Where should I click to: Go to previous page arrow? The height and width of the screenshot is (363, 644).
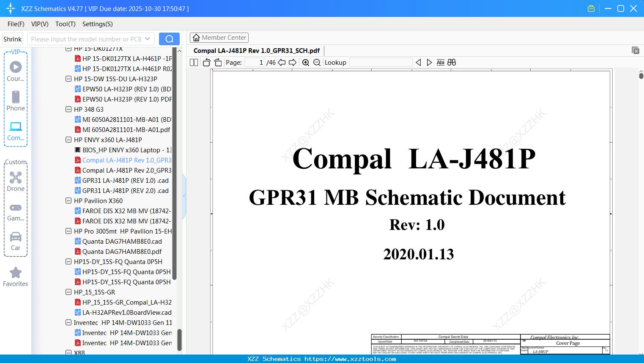[x=282, y=63]
